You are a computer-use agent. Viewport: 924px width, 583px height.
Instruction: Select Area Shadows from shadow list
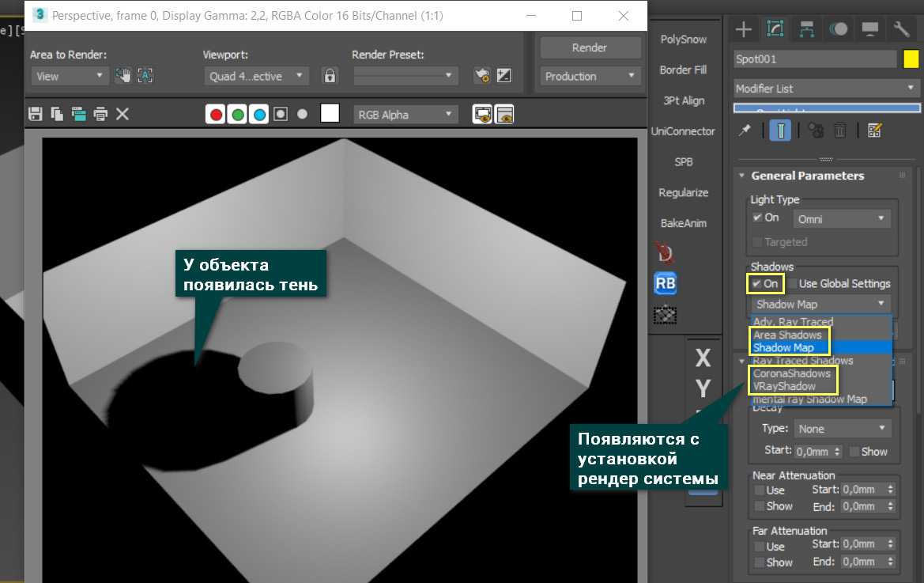787,335
